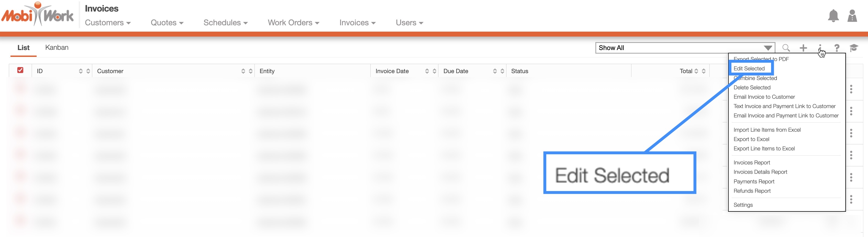Select Edit Selected from the menu
Image resolution: width=868 pixels, height=237 pixels.
pyautogui.click(x=749, y=68)
